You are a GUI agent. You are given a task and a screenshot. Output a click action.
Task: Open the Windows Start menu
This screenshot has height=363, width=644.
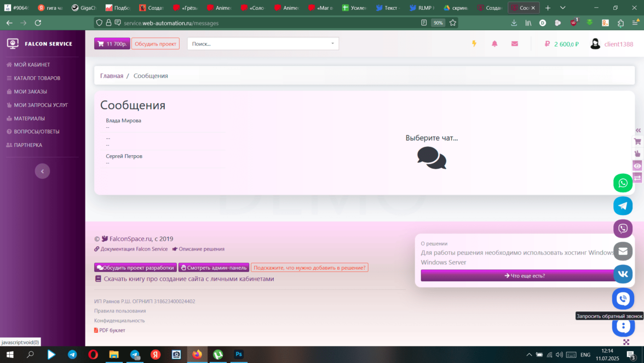point(10,354)
